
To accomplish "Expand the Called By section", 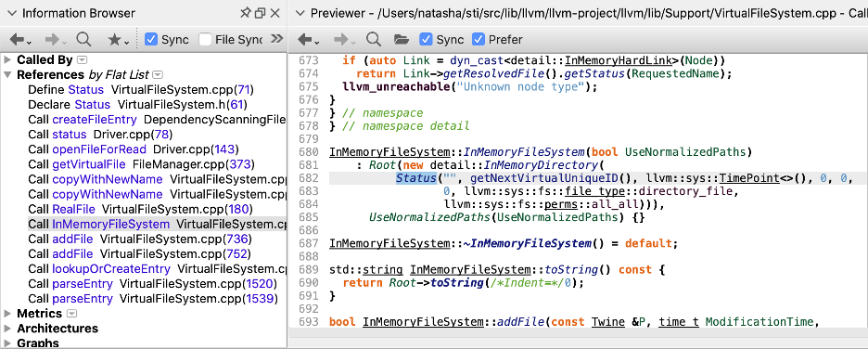I will coord(7,59).
